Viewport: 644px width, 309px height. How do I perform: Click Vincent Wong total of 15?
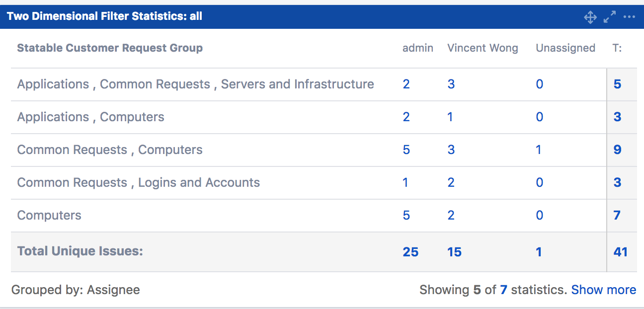454,252
